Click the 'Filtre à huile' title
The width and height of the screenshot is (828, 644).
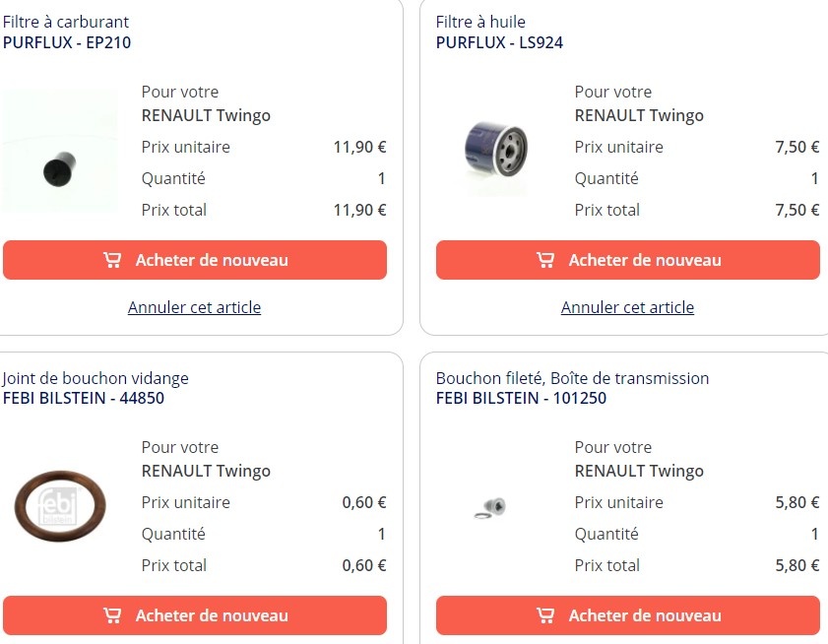480,22
